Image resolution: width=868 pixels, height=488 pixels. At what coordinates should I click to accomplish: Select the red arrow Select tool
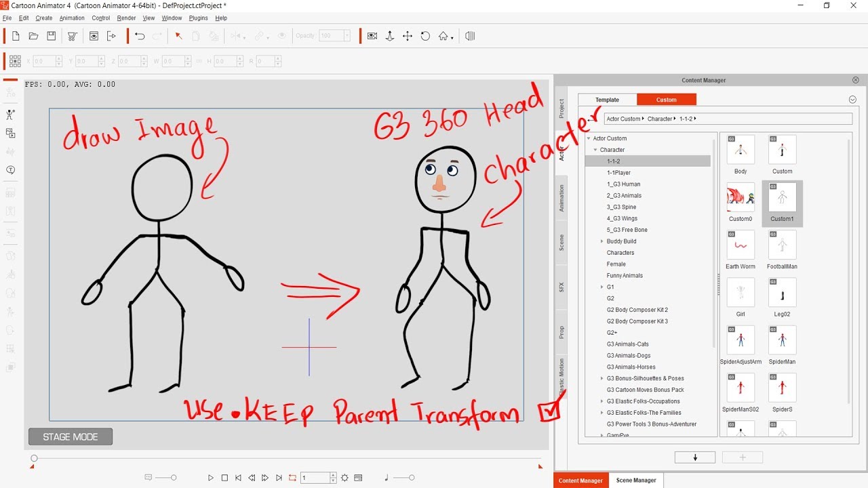pyautogui.click(x=179, y=36)
